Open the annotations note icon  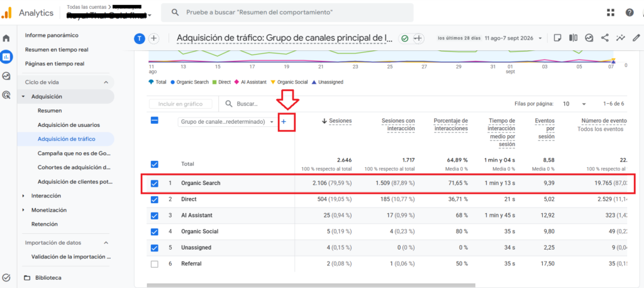coord(557,38)
